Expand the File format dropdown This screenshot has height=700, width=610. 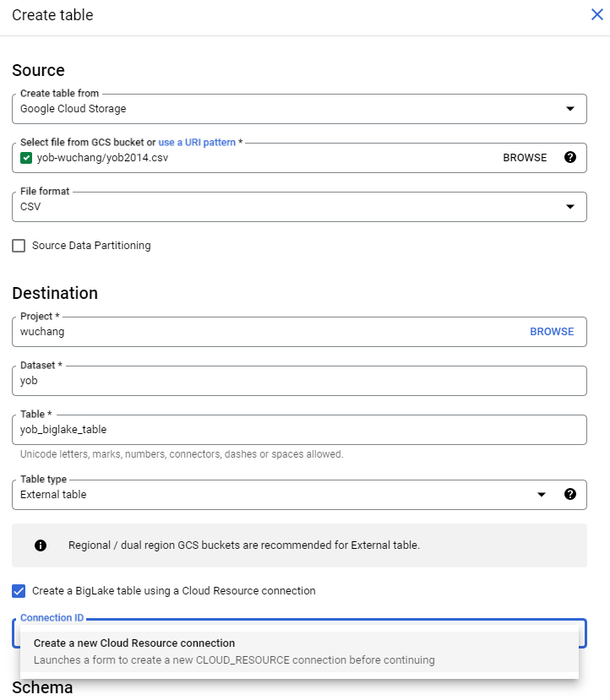(569, 207)
